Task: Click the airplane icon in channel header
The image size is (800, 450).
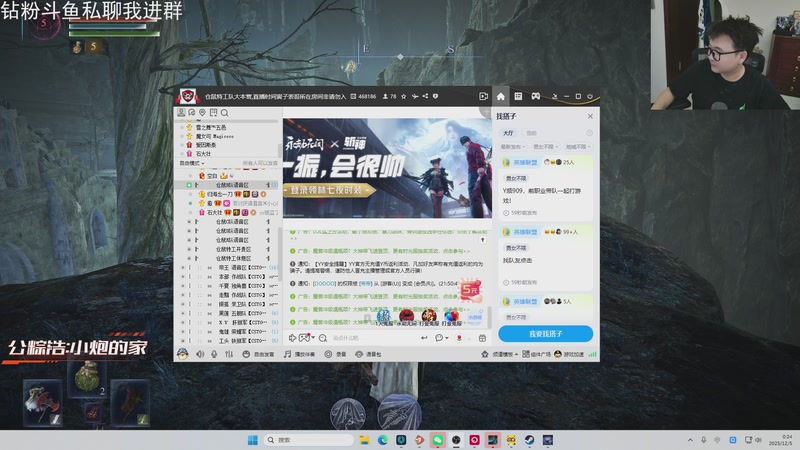Action: coord(415,96)
